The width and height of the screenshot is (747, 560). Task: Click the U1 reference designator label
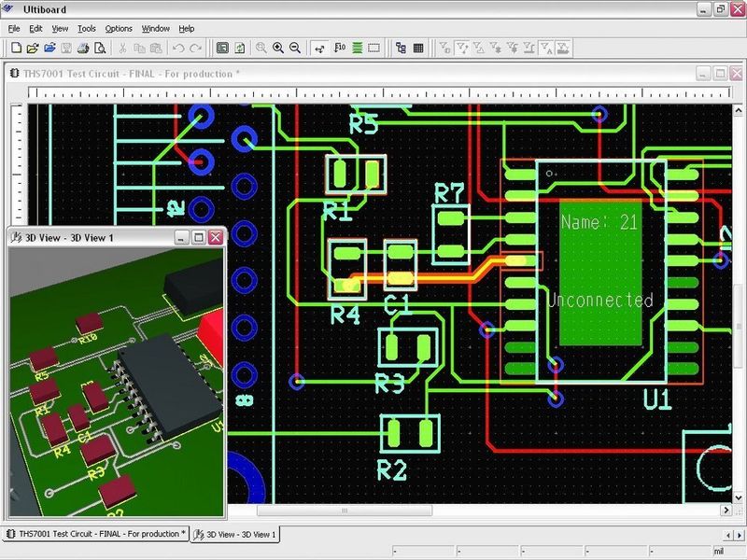point(657,400)
